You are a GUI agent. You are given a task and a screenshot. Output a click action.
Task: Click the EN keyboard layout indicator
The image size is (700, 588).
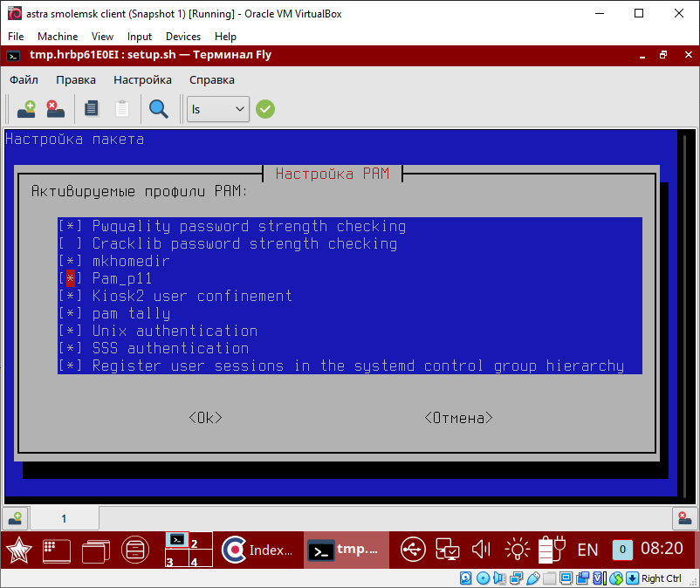(x=587, y=550)
